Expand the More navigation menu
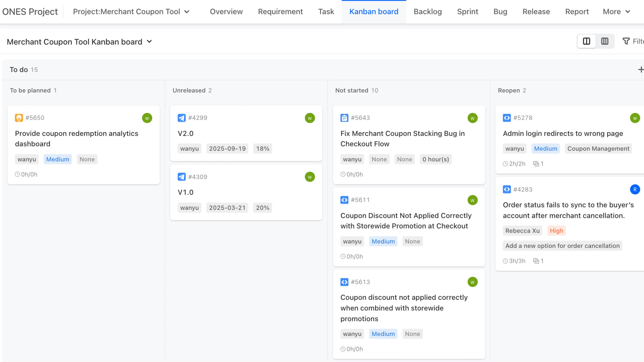 pyautogui.click(x=616, y=12)
